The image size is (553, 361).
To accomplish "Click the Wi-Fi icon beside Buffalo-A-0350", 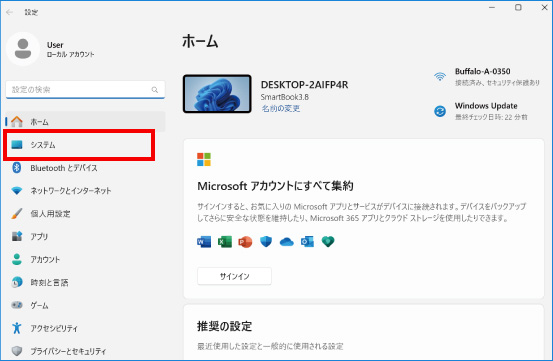I will tap(440, 76).
